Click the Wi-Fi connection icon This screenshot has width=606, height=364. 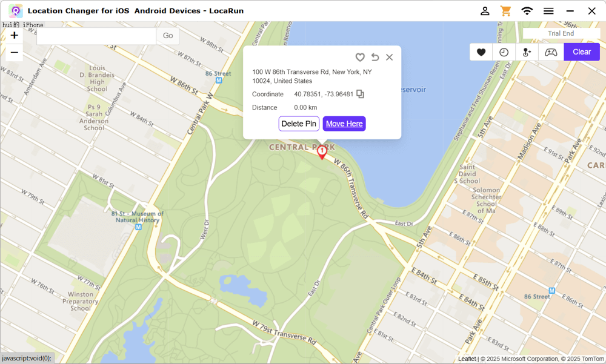[x=527, y=11]
